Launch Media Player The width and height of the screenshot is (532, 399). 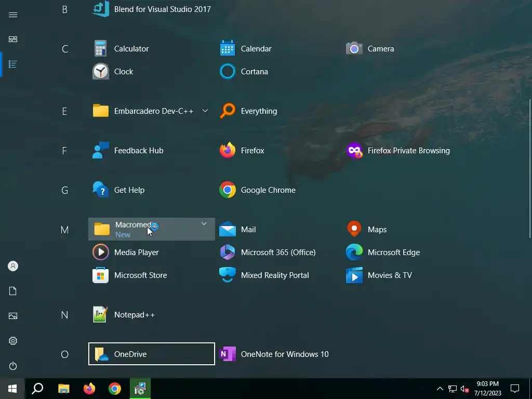152,252
